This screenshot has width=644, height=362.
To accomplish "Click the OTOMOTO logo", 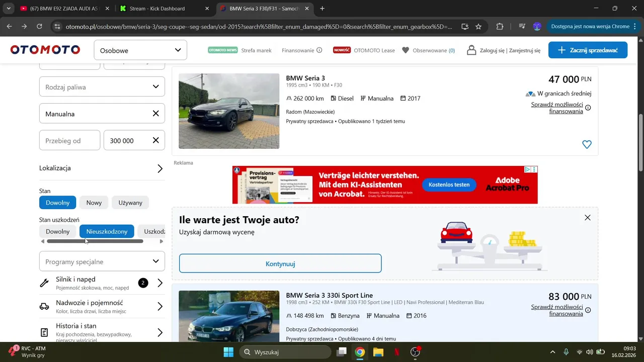I will (45, 50).
